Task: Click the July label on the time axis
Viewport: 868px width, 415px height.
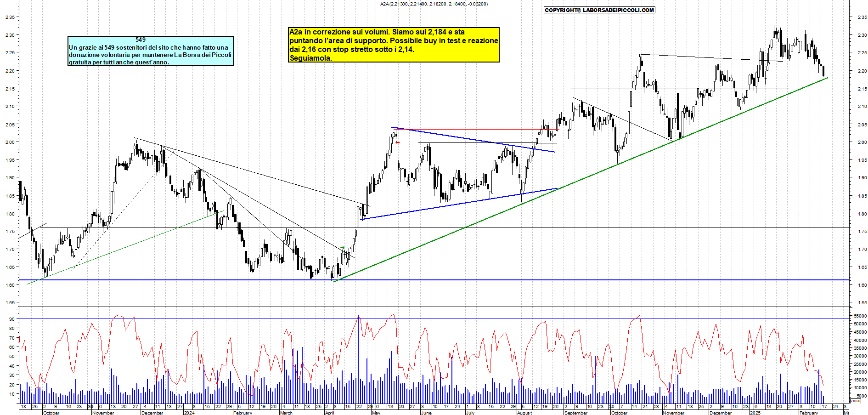Action: (x=470, y=413)
